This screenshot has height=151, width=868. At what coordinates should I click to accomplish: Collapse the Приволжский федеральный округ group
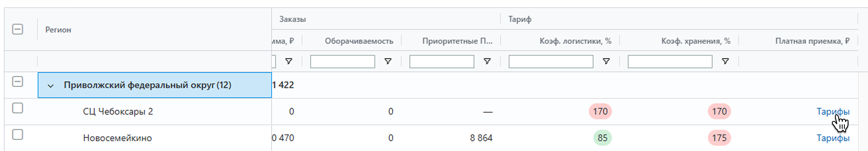(51, 86)
